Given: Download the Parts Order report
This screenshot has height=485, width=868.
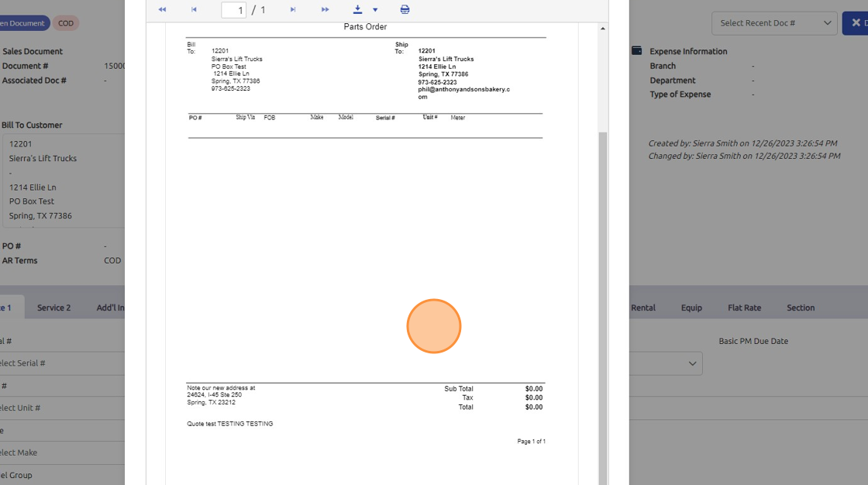Looking at the screenshot, I should [x=357, y=9].
